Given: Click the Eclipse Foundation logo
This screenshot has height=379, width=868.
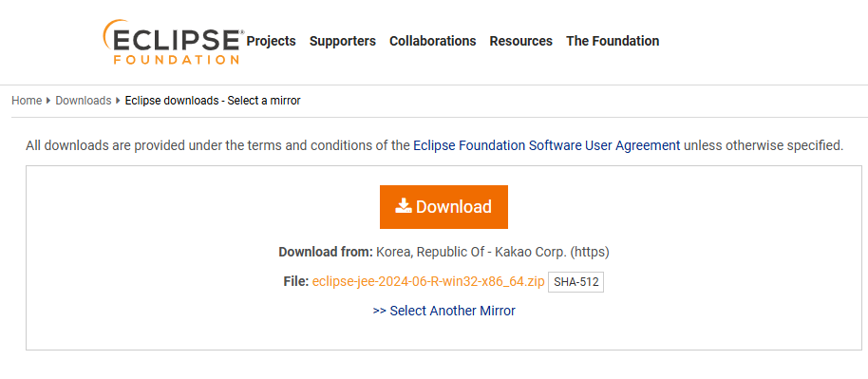Looking at the screenshot, I should (x=173, y=42).
